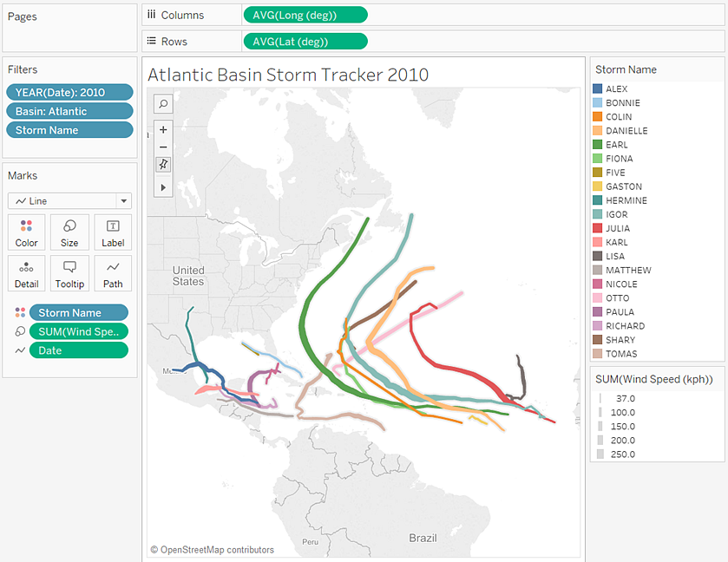
Task: Click the YEAR(Date): 2010 filter pill
Action: (69, 92)
